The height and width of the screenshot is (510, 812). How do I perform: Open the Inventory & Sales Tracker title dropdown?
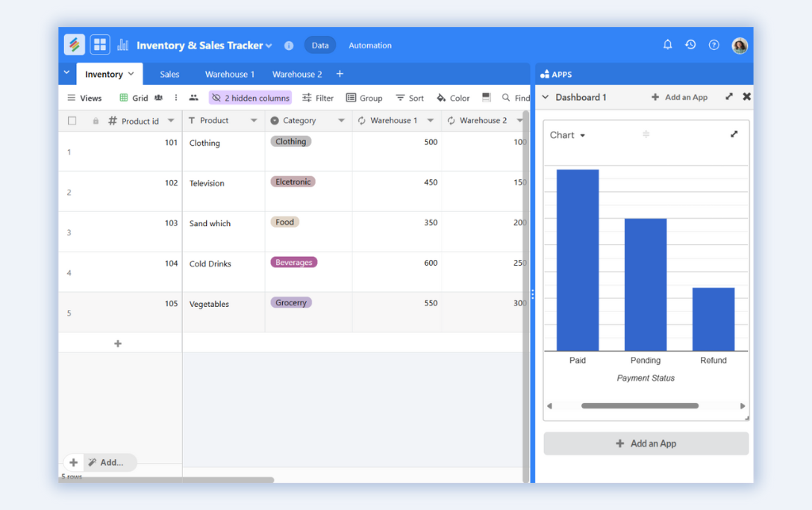(x=268, y=45)
